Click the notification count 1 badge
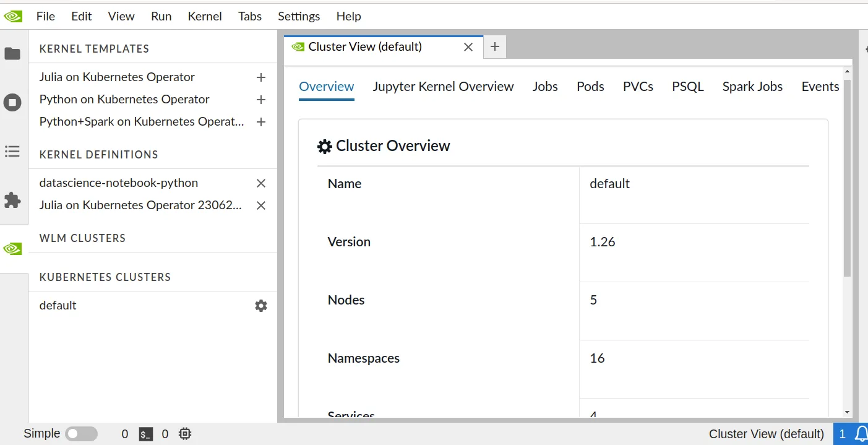 843,434
